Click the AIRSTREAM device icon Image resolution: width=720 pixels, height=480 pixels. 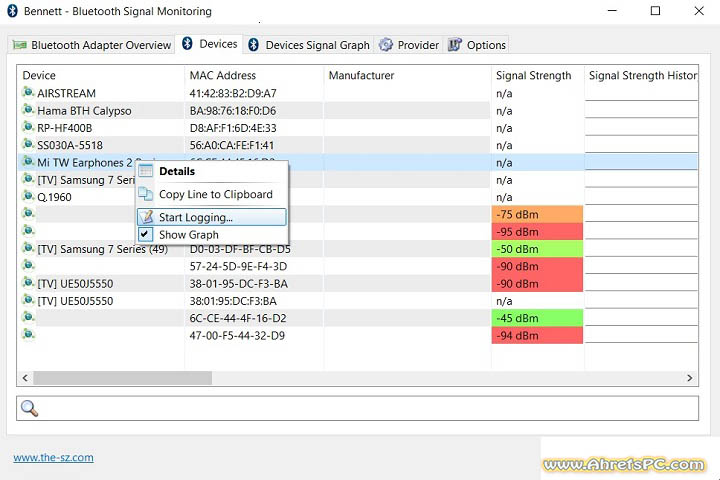click(28, 93)
